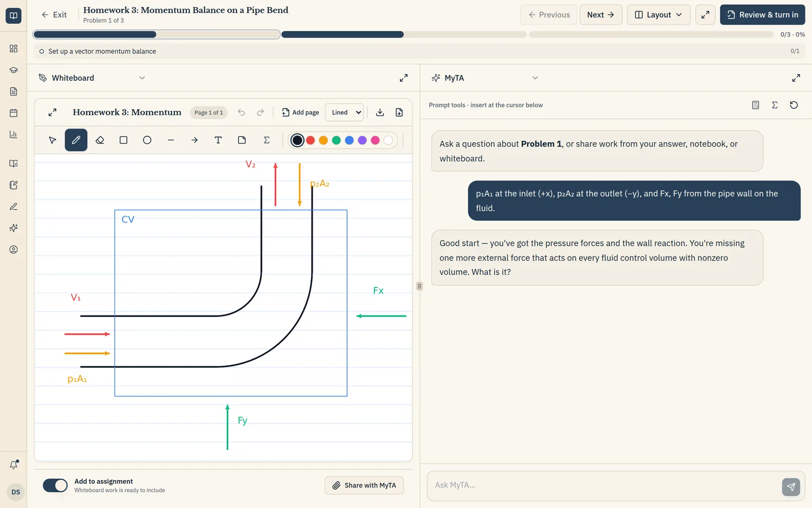812x508 pixels.
Task: Go to Next problem
Action: (x=601, y=15)
